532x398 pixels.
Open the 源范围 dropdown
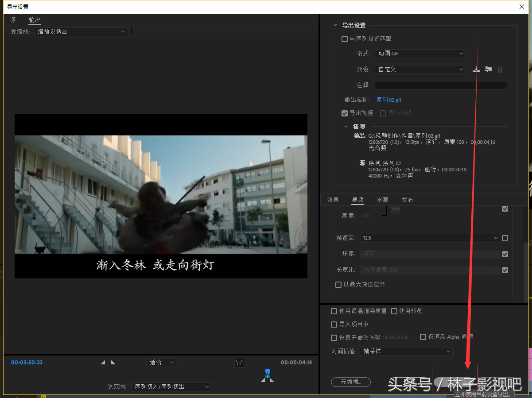(171, 387)
